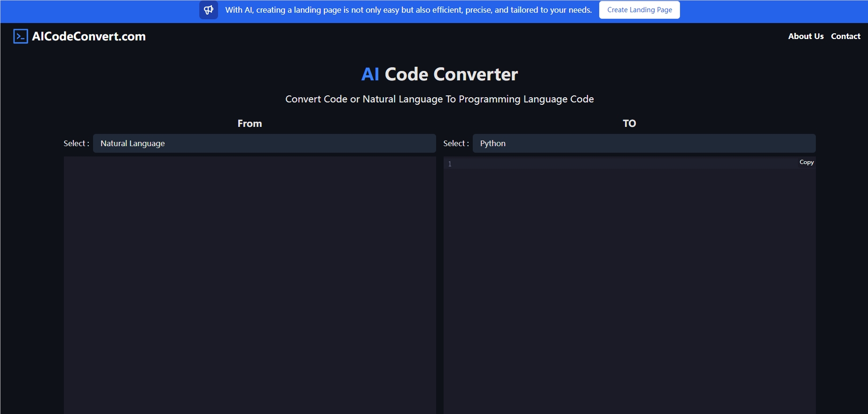
Task: Click the TO column label
Action: click(629, 124)
